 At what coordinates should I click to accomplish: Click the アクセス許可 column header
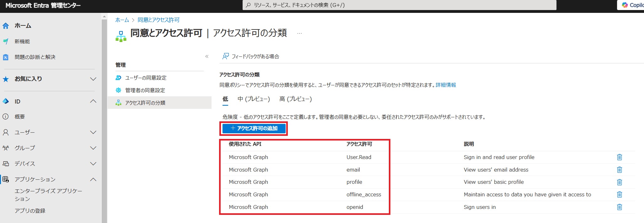pyautogui.click(x=359, y=144)
